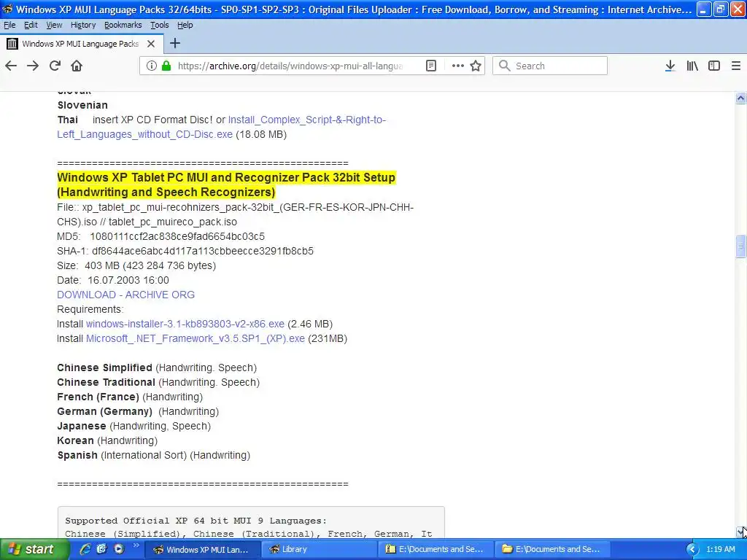Image resolution: width=747 pixels, height=560 pixels.
Task: Click the vertical scrollbar thumb
Action: point(740,246)
